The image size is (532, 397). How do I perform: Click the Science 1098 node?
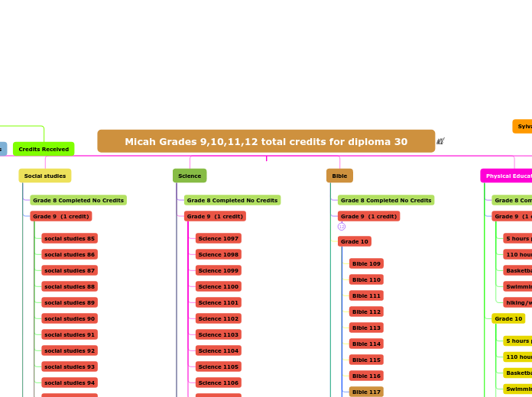[219, 254]
